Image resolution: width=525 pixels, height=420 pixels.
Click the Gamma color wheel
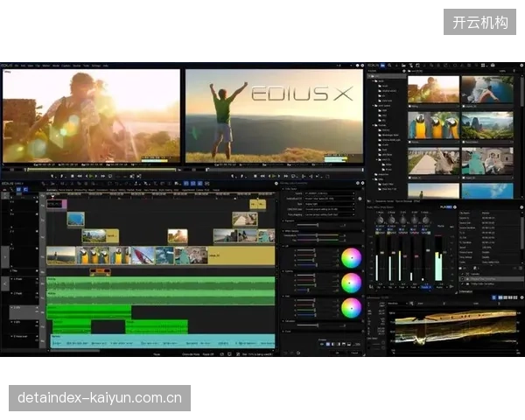[x=351, y=283]
